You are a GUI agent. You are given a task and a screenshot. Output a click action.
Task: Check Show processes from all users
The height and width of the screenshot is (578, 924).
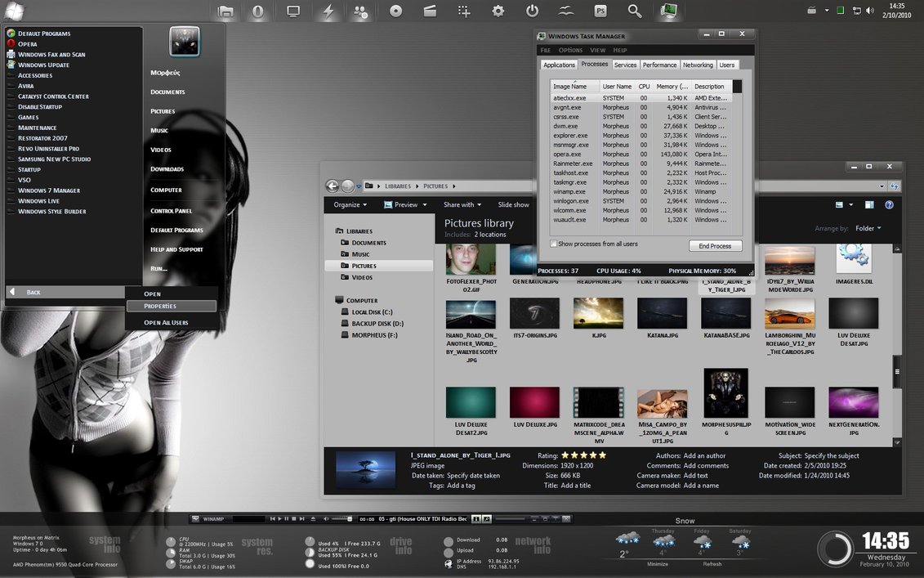pyautogui.click(x=554, y=244)
